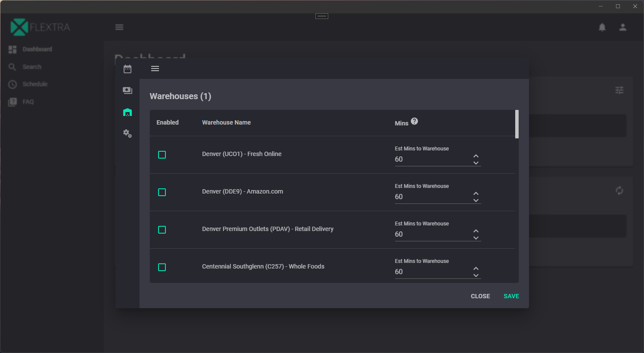The height and width of the screenshot is (353, 644).
Task: Click the Centennial Southglenn mins input field
Action: 431,272
